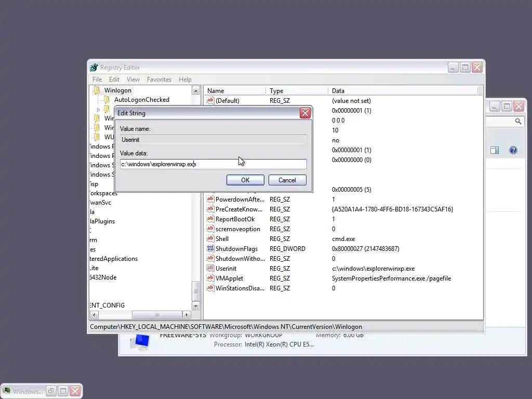
Task: Open the Edit menu
Action: click(114, 79)
